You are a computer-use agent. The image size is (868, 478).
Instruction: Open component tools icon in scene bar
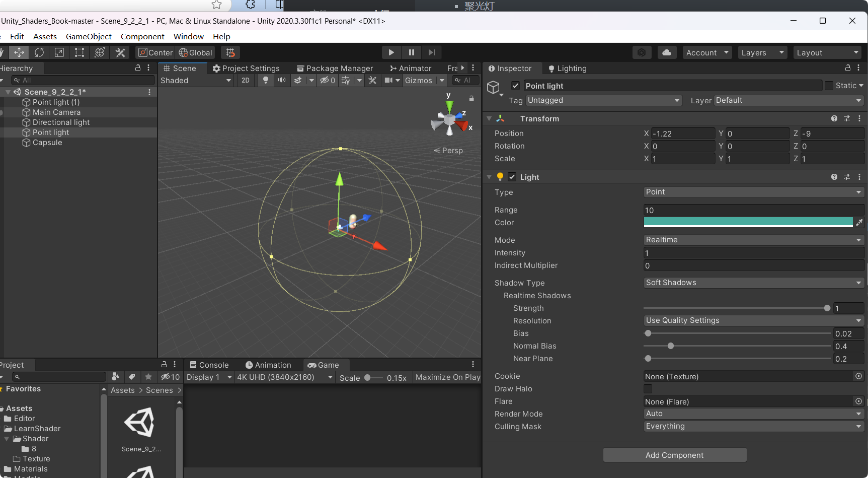pos(372,80)
